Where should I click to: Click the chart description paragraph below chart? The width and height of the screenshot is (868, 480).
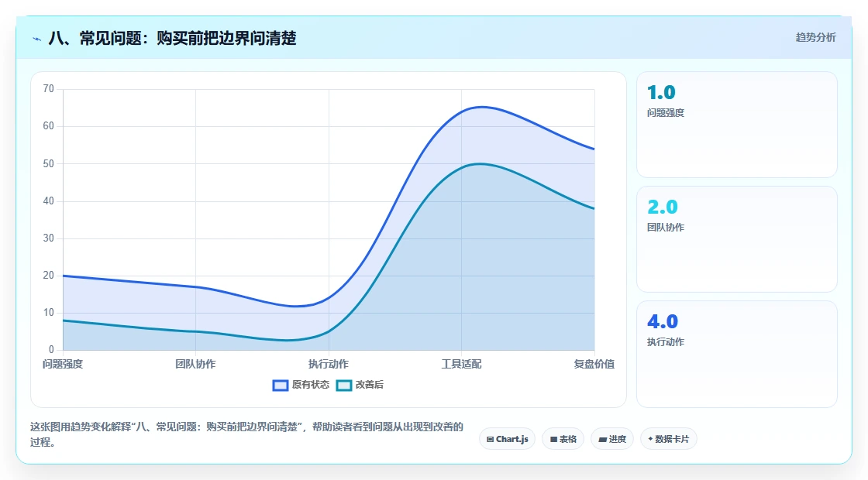coord(247,434)
